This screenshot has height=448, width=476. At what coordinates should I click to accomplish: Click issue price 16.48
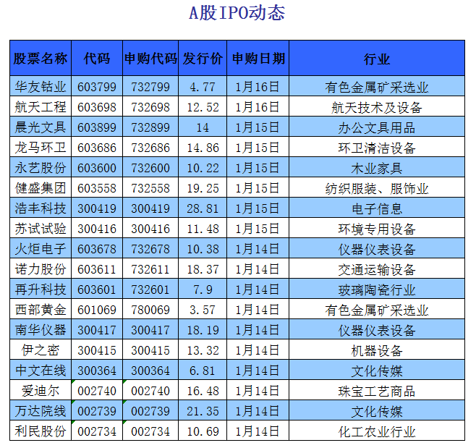coord(203,392)
